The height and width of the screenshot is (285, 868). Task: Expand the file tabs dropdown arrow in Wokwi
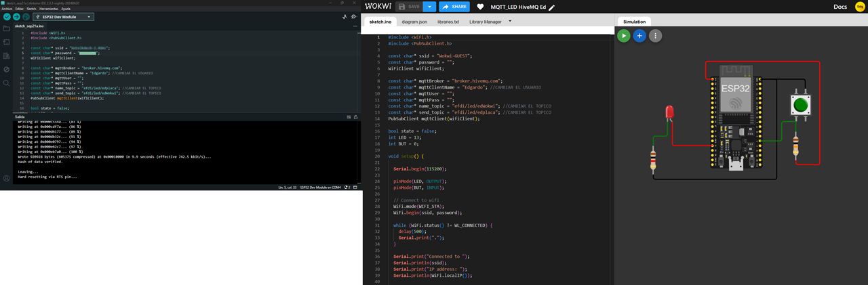(x=510, y=21)
